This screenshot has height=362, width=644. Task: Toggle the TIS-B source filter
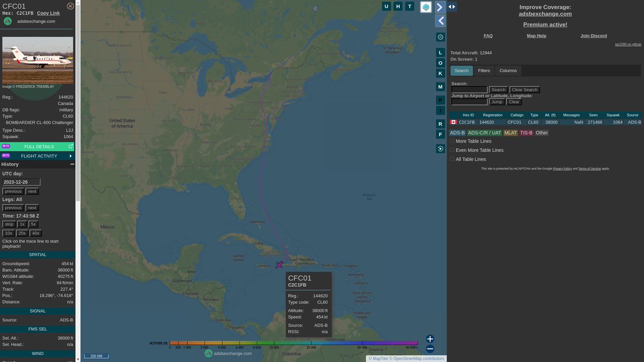tap(526, 132)
